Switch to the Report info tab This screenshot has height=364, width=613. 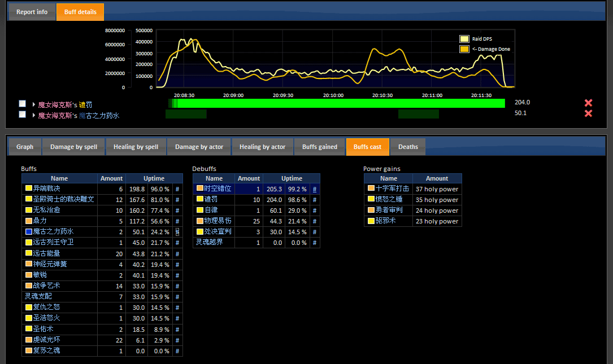(x=32, y=12)
